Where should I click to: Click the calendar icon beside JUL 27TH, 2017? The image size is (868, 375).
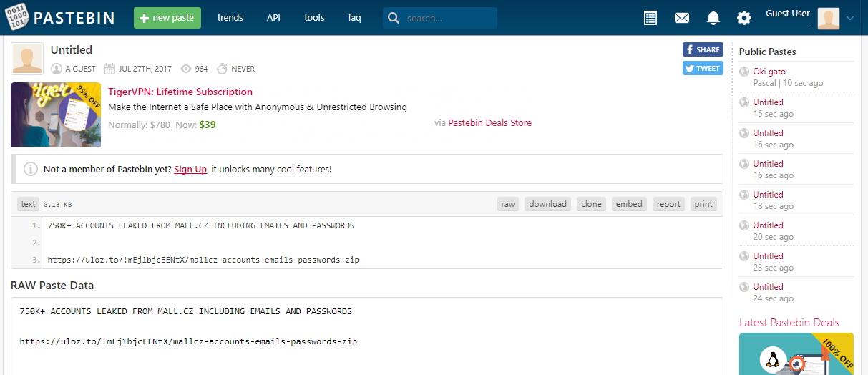109,69
